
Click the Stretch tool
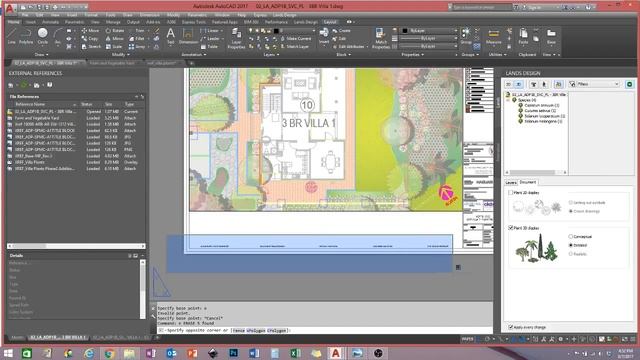click(91, 47)
